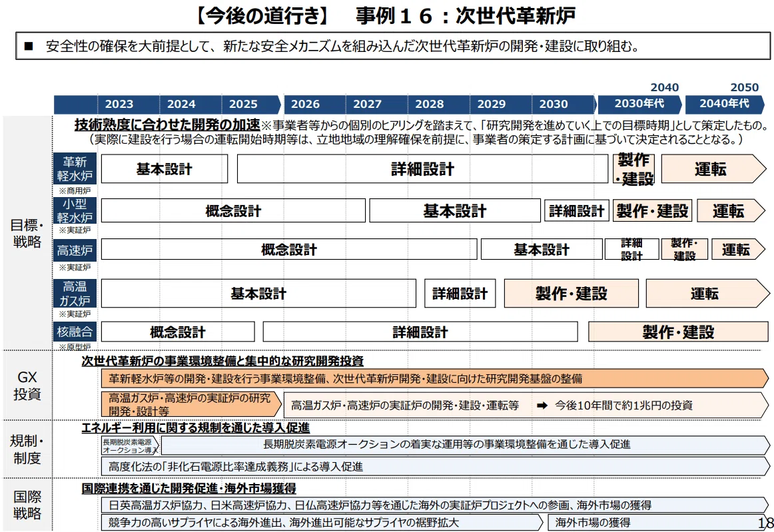774x532 pixels.
Task: Click heading 次世代革新炉の事業環境整備と集中的な研究開発投資
Action: (222, 362)
